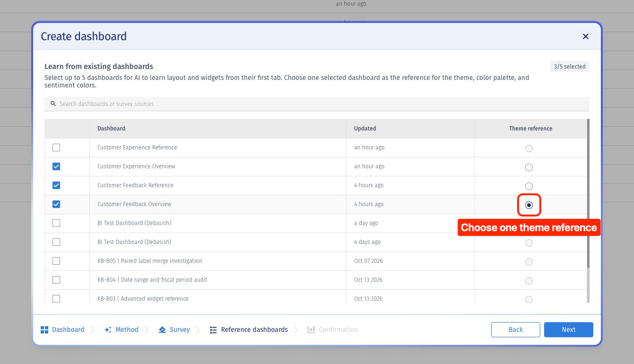Click "KB-B05 | Paired label merge investigation" name
This screenshot has width=634, height=364.
point(150,261)
